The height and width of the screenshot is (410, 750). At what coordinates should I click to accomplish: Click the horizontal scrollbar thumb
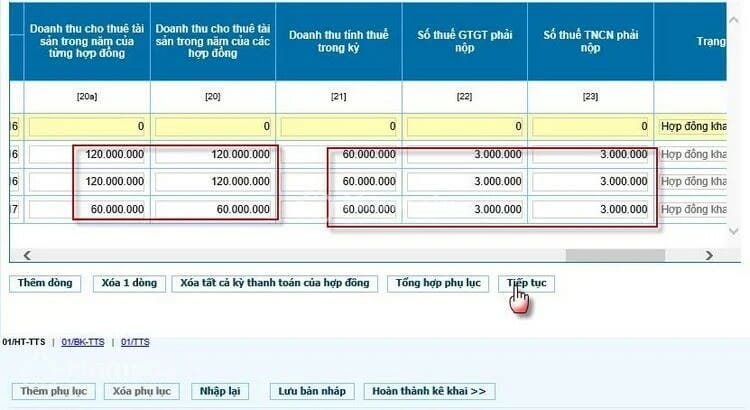(615, 255)
